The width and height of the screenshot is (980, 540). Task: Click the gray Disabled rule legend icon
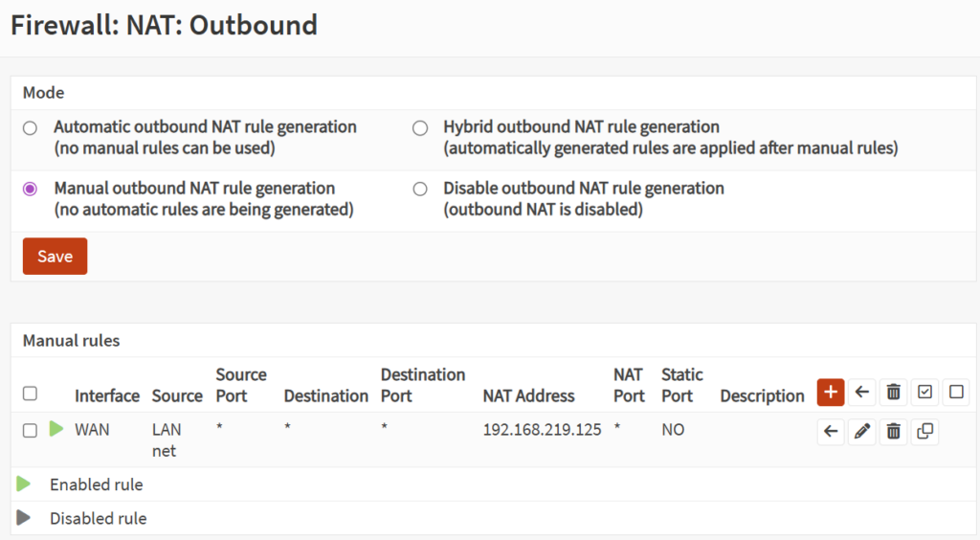pos(24,518)
